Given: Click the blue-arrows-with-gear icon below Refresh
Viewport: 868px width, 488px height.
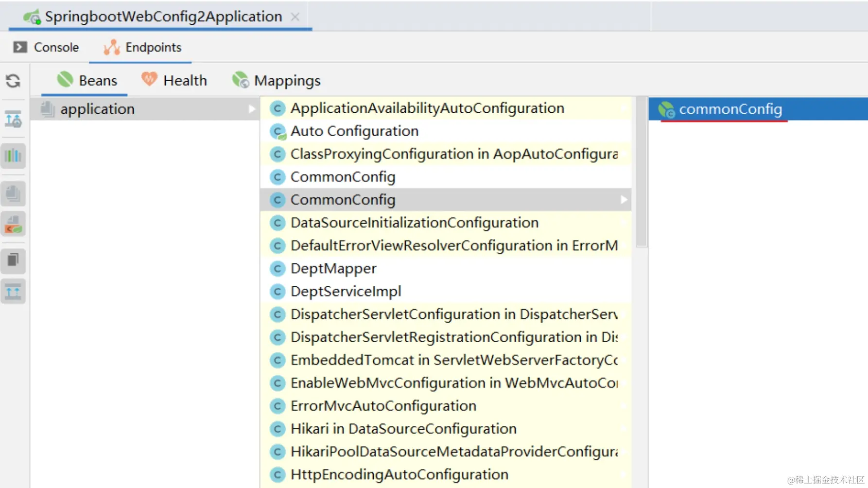Looking at the screenshot, I should pyautogui.click(x=13, y=119).
